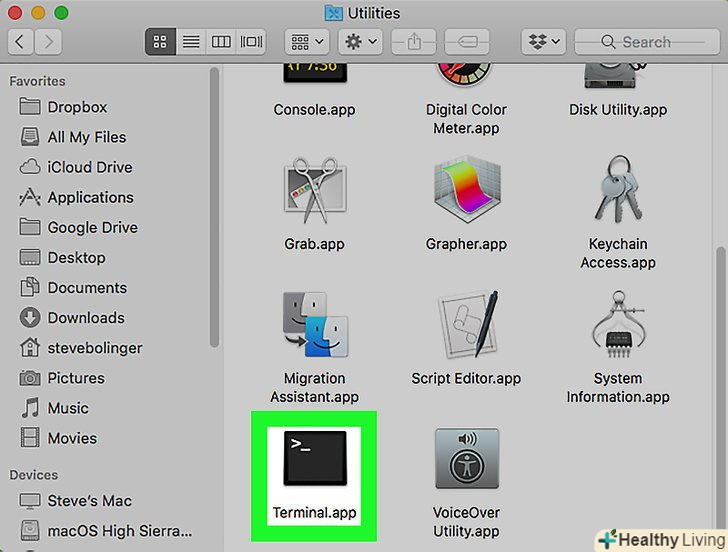728x552 pixels.
Task: Select the Digital Color Meter.app icon
Action: 464,74
